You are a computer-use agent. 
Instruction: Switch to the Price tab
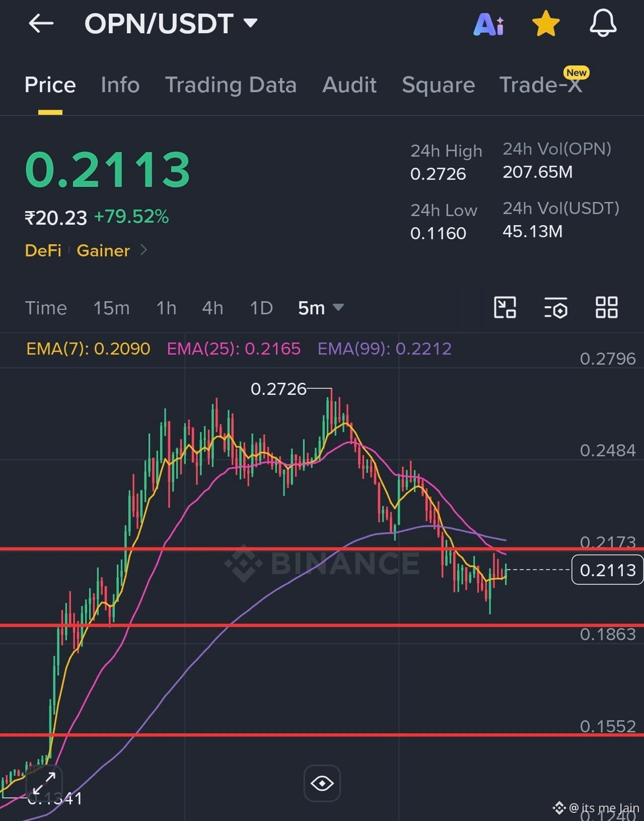[50, 85]
